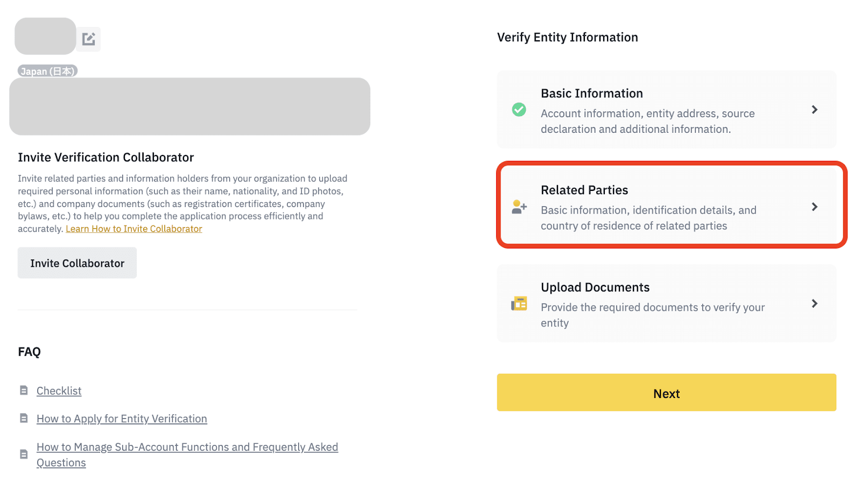Click the Upload Documents icon

tap(519, 304)
